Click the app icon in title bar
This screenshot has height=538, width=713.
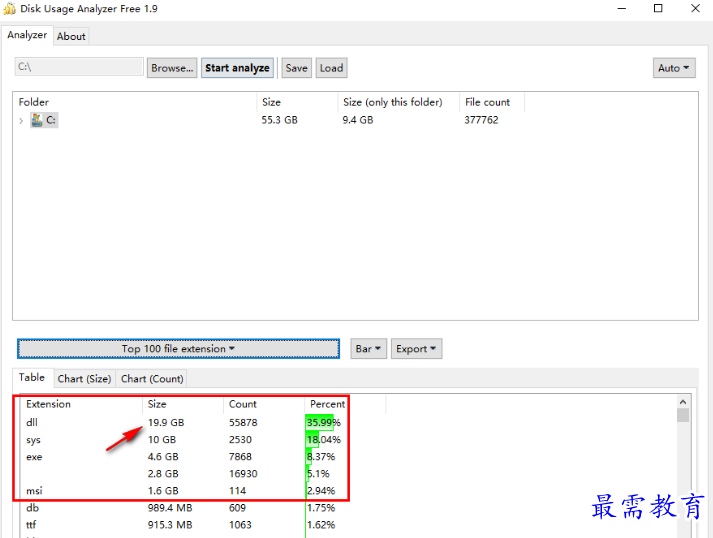(12, 9)
